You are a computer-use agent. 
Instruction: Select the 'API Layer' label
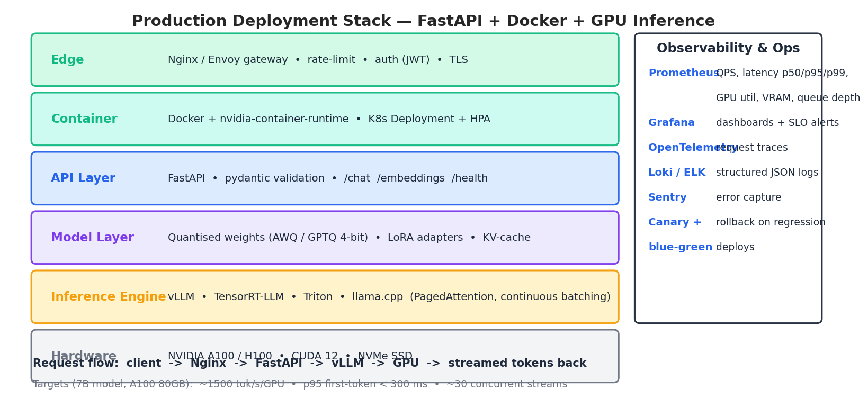[x=83, y=178]
